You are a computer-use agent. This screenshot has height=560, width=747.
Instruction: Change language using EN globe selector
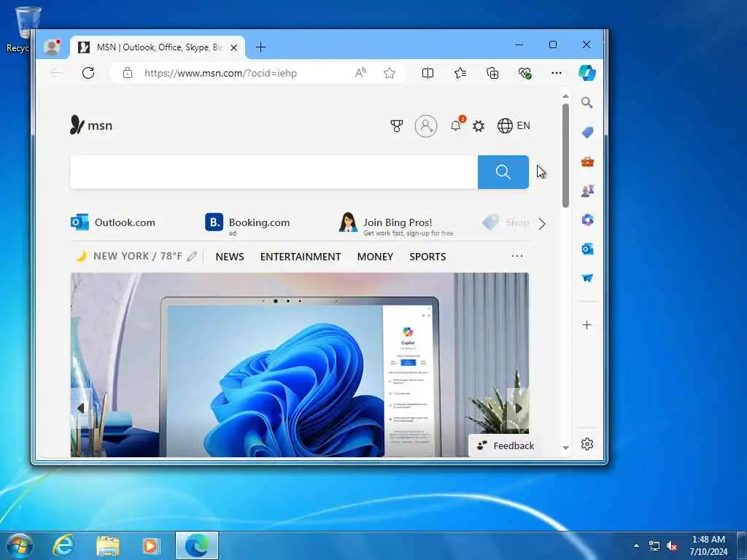point(514,125)
